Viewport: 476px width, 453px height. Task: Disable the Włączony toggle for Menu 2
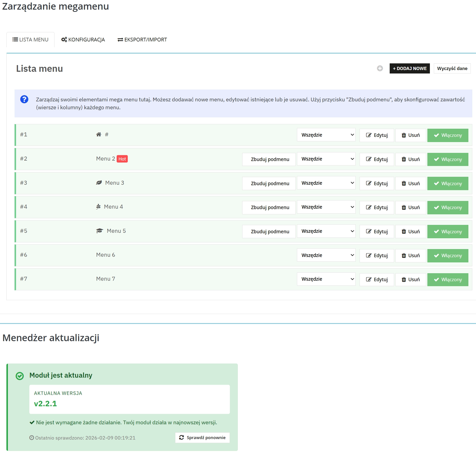coord(448,159)
